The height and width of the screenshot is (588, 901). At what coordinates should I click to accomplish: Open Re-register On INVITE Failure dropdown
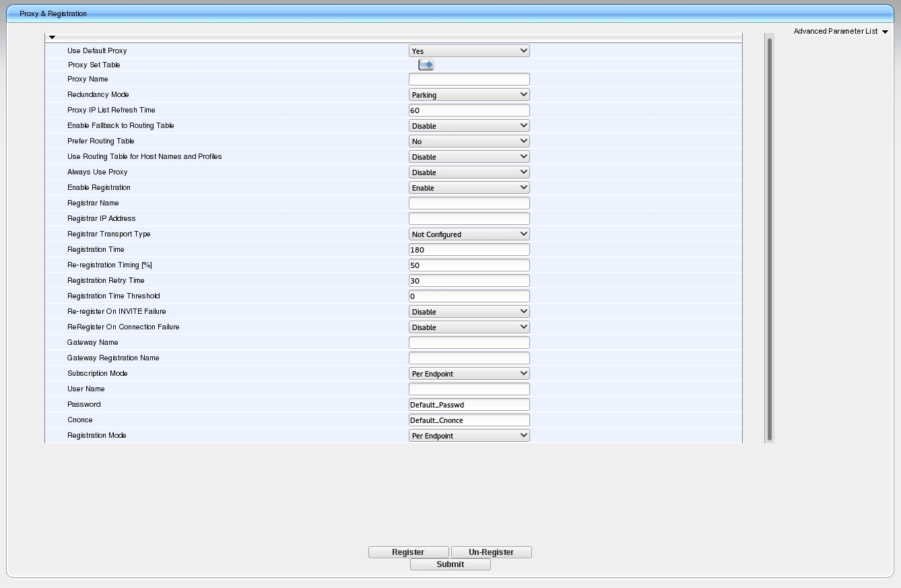click(469, 311)
